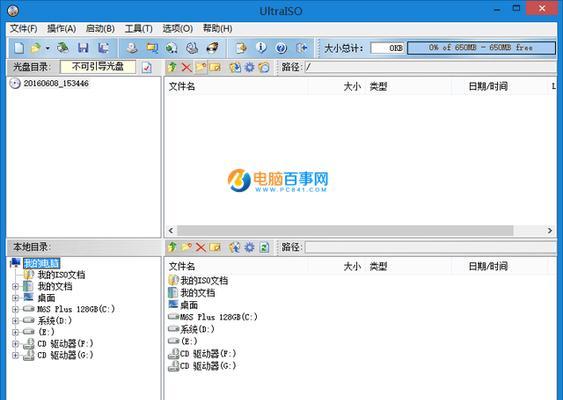Viewport: 563px width, 400px height.
Task: Click 类型 header in local file list
Action: pyautogui.click(x=378, y=266)
